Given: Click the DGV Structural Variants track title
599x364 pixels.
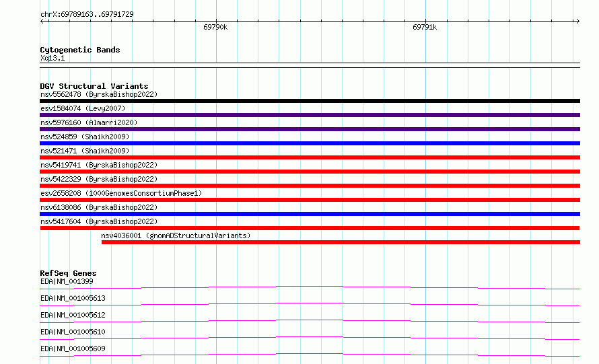Looking at the screenshot, I should 94,86.
